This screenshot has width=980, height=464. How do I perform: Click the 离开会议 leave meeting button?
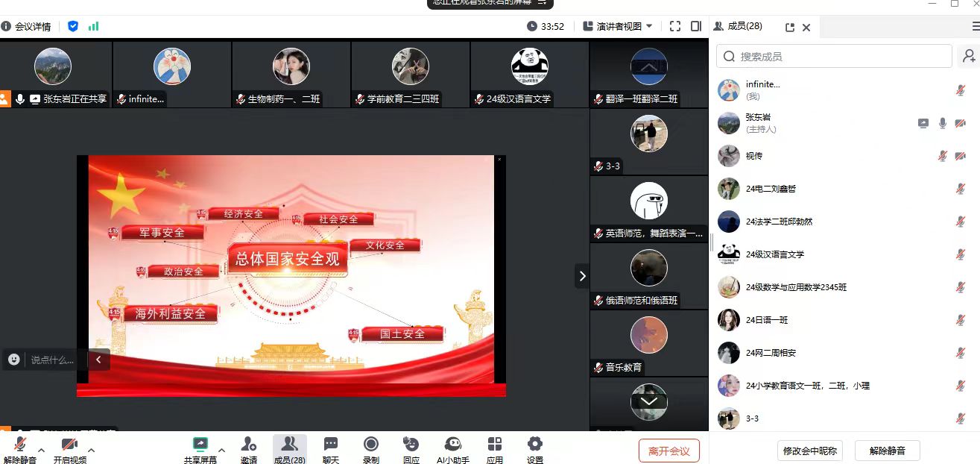click(x=668, y=451)
